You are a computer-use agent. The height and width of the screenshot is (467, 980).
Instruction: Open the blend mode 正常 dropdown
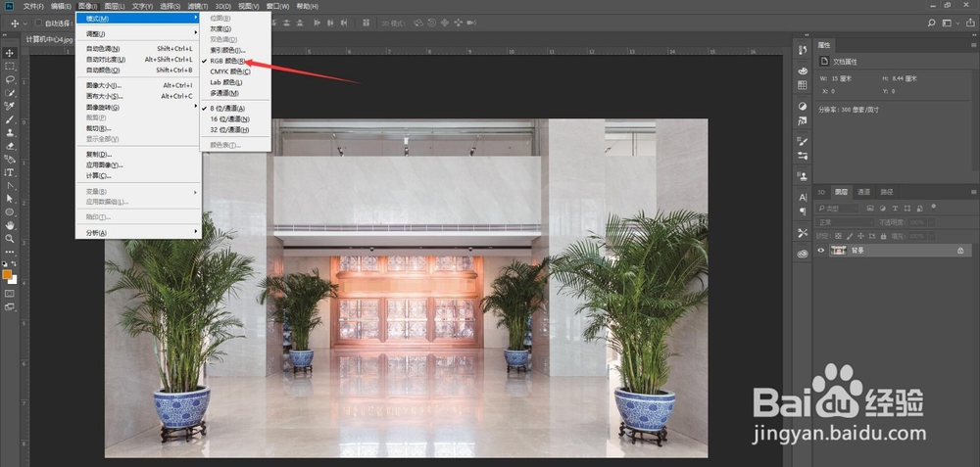(x=845, y=222)
